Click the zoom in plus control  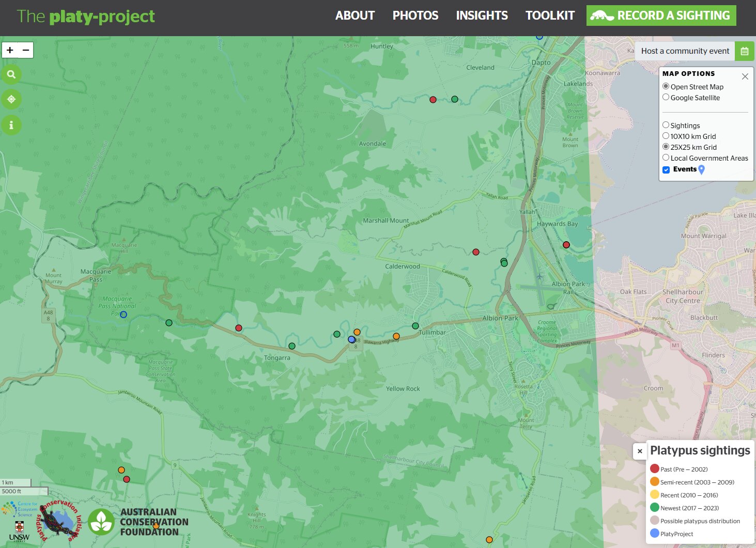[9, 50]
